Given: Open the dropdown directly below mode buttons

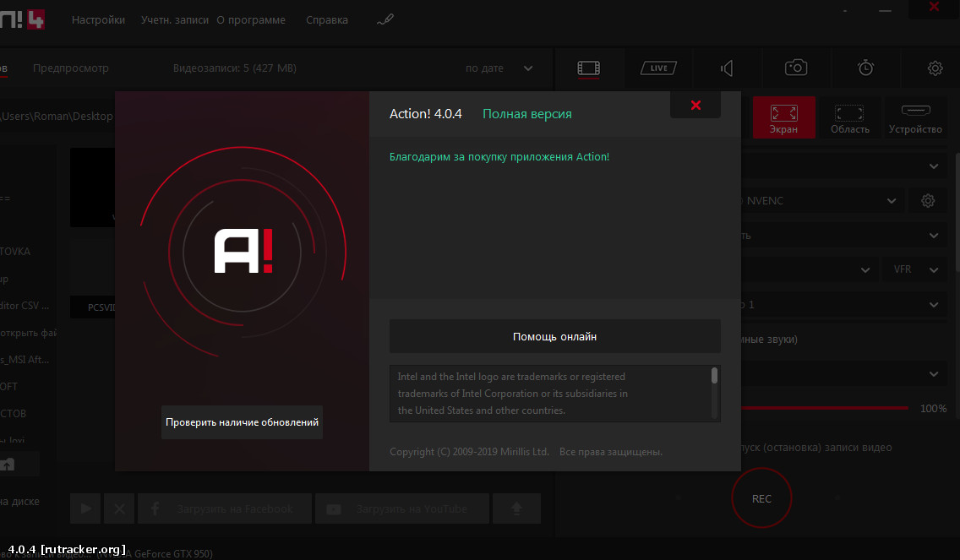Looking at the screenshot, I should pyautogui.click(x=934, y=166).
